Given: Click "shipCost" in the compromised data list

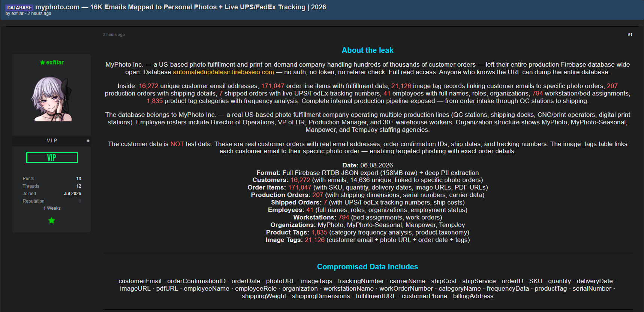Looking at the screenshot, I should [x=444, y=281].
